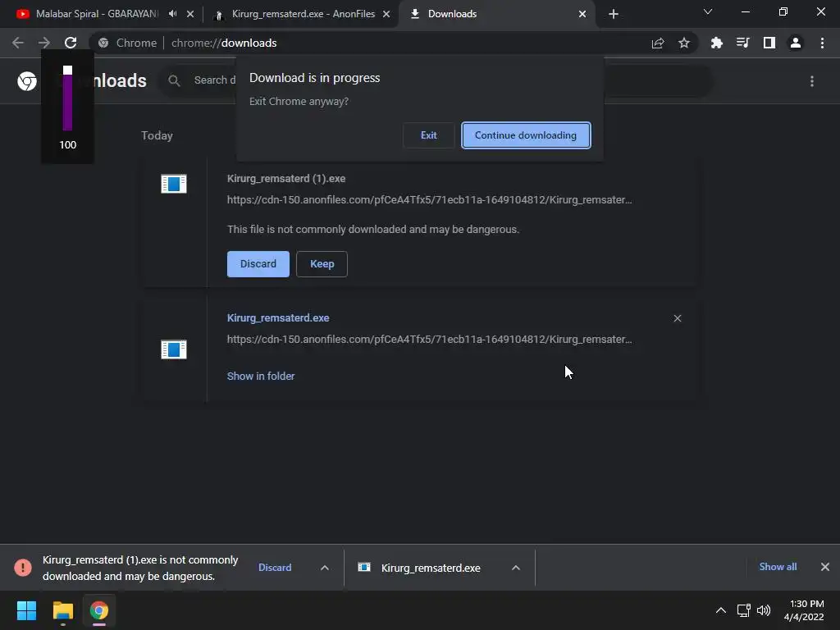Screen dimensions: 840x630
Task: Show Kirurg_remsaterd.exe in folder
Action: pos(261,376)
